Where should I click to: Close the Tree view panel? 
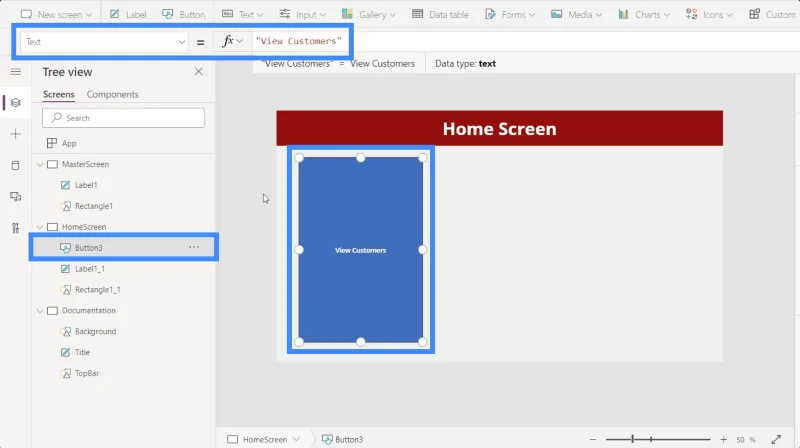[x=198, y=72]
